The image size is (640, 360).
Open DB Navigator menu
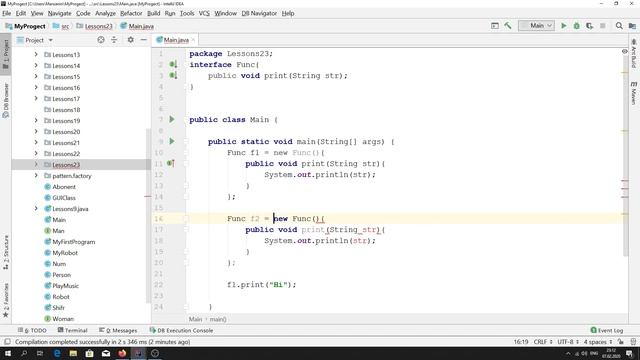(x=259, y=13)
